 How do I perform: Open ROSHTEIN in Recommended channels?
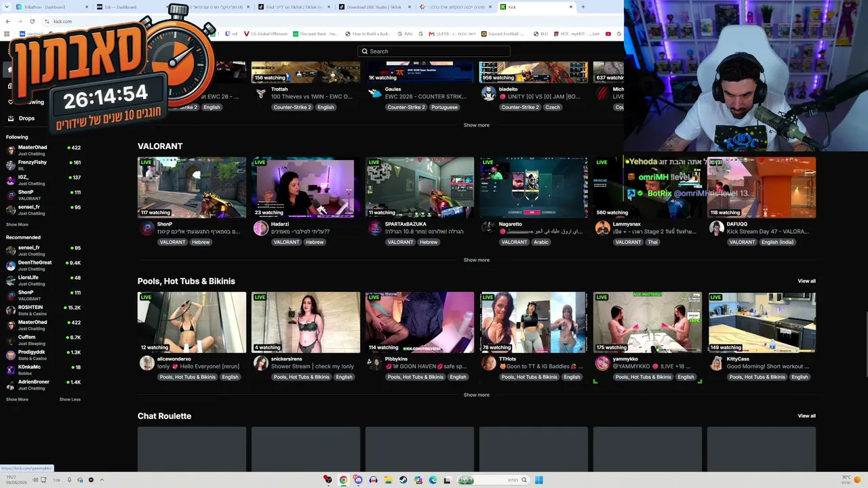pos(43,310)
